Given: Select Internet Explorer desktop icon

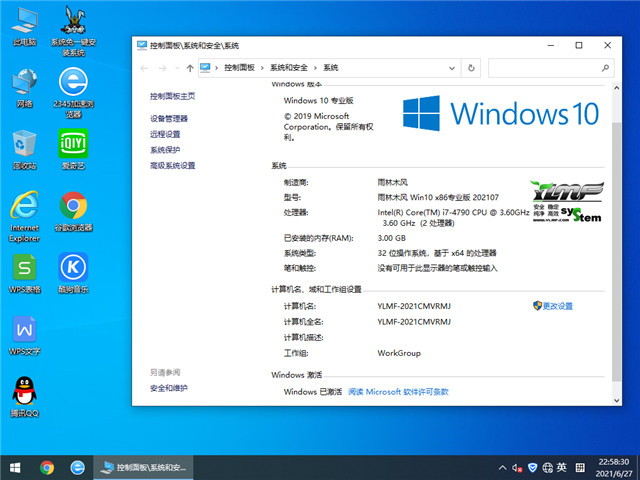Looking at the screenshot, I should pyautogui.click(x=24, y=217).
